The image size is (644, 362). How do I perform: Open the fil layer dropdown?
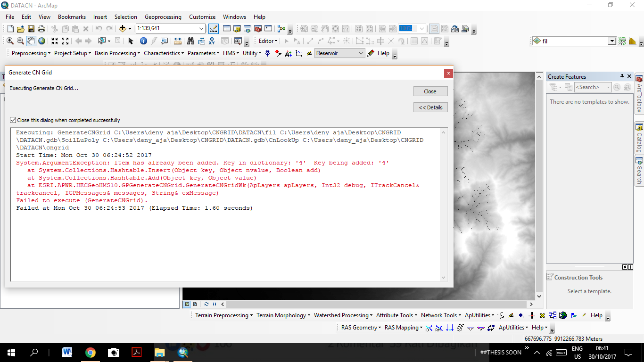pos(612,41)
